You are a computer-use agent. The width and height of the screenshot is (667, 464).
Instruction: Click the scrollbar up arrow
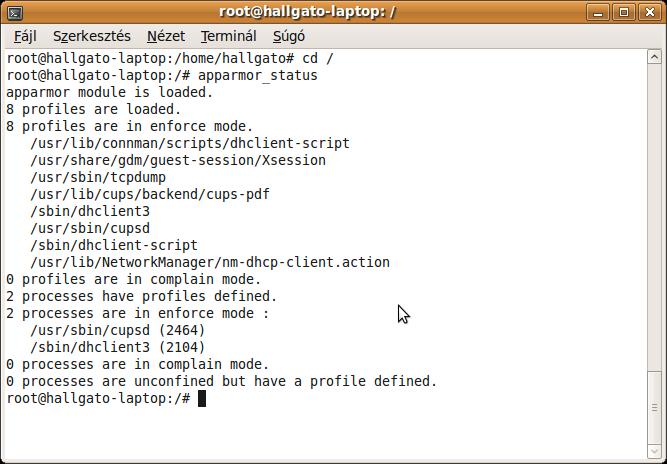(654, 57)
